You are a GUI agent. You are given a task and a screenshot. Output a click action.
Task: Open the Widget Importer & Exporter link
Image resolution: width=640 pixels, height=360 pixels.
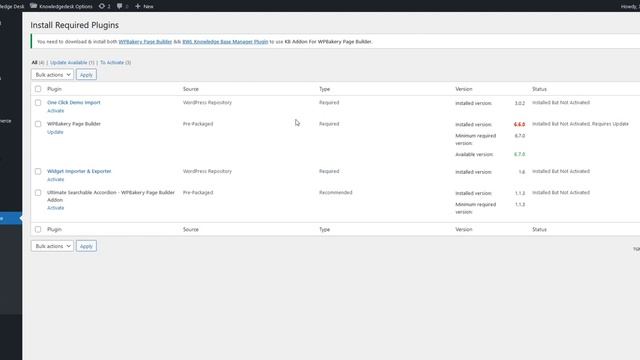tap(79, 171)
